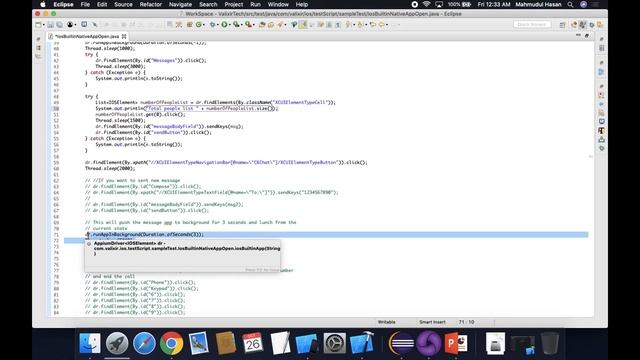Screen dimensions: 640x360
Task: Open PowerPoint from the Dock
Action: 456,343
